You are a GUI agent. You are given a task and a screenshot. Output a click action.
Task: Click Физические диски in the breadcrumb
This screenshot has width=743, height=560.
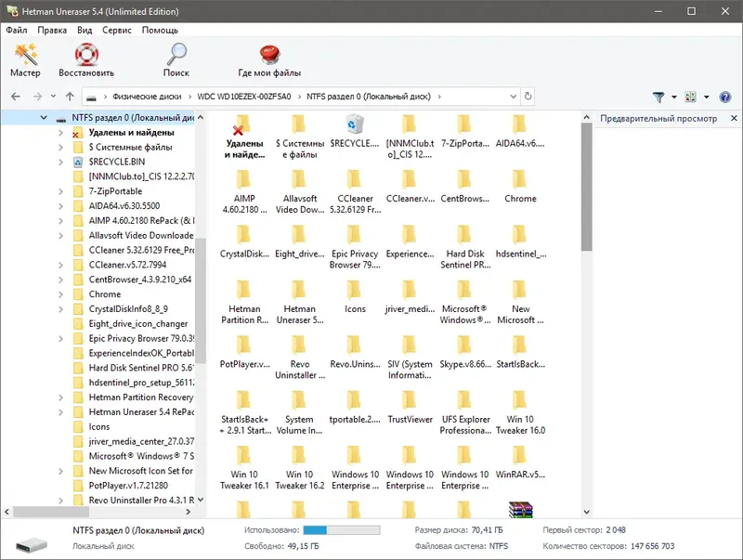coord(147,97)
